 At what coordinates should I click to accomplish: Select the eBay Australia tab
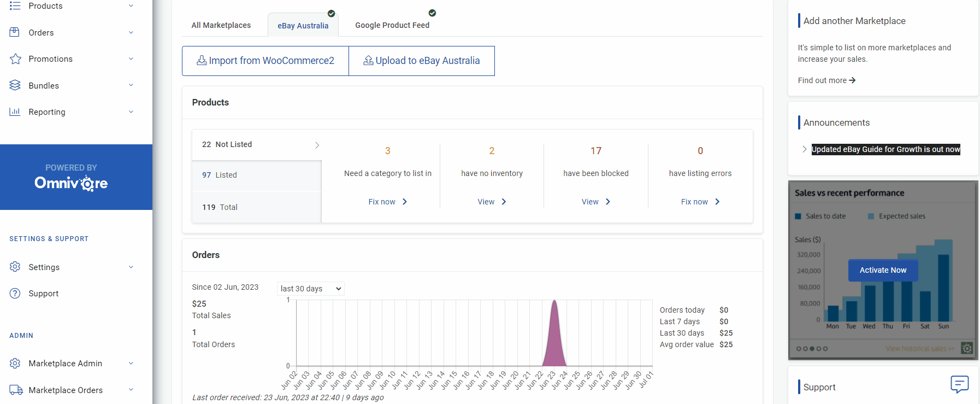(x=303, y=26)
